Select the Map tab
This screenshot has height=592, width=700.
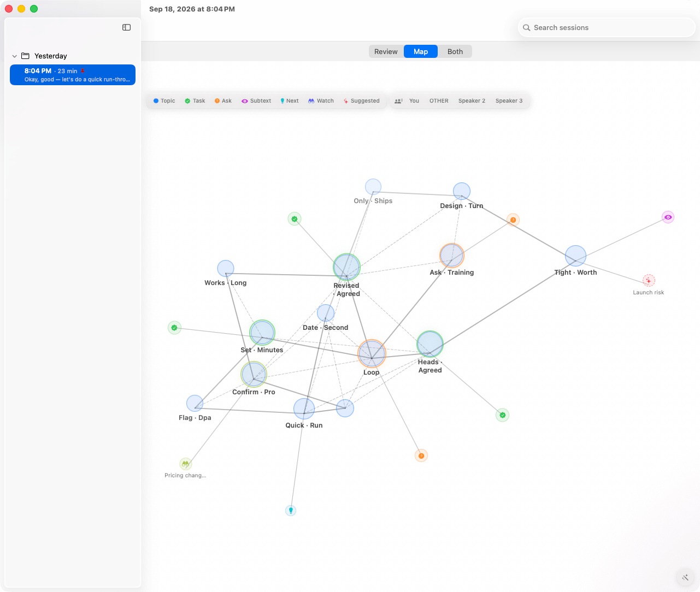click(x=421, y=52)
